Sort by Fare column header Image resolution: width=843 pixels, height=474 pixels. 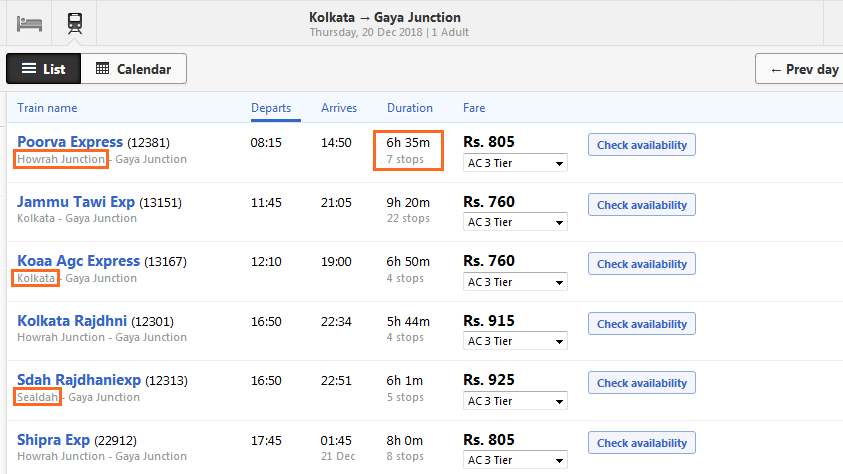(x=474, y=108)
